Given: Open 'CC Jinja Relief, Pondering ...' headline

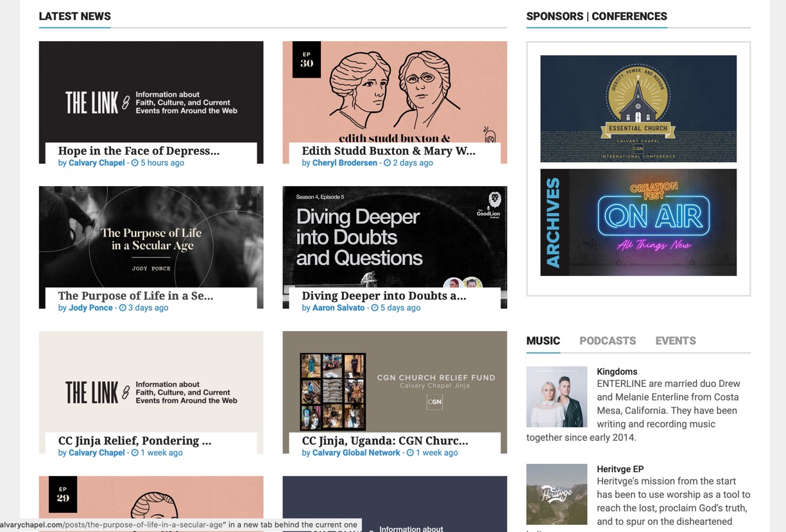Looking at the screenshot, I should [135, 441].
